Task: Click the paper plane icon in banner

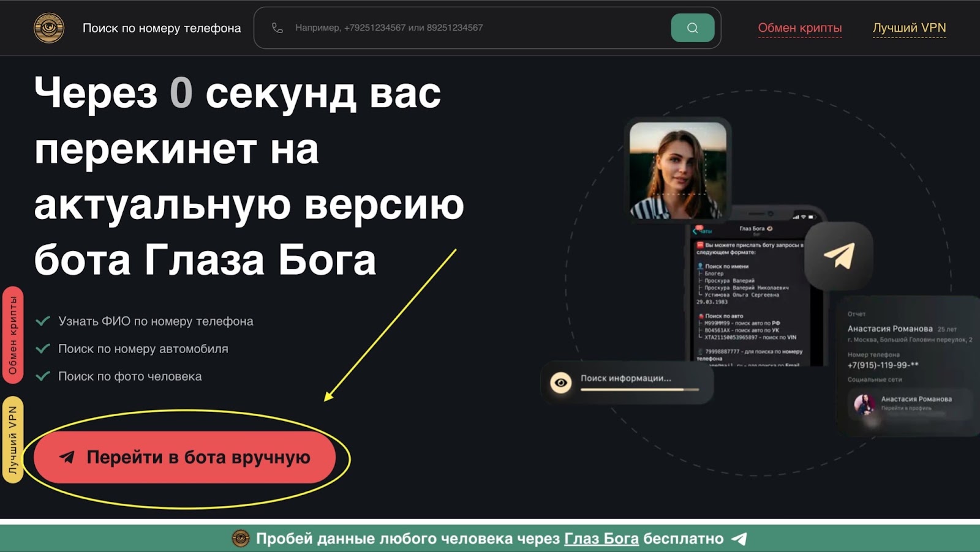Action: tap(739, 539)
